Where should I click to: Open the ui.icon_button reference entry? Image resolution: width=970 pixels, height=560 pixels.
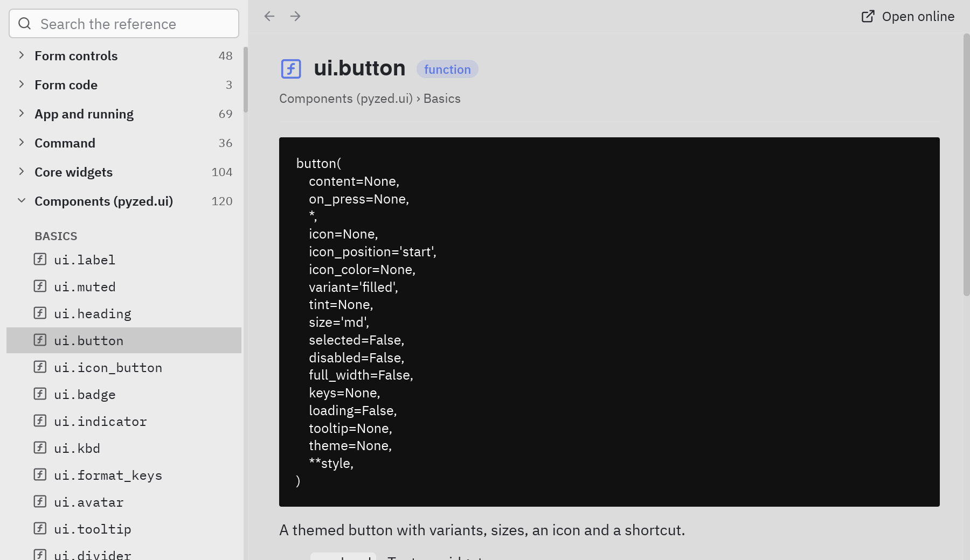coord(124,367)
